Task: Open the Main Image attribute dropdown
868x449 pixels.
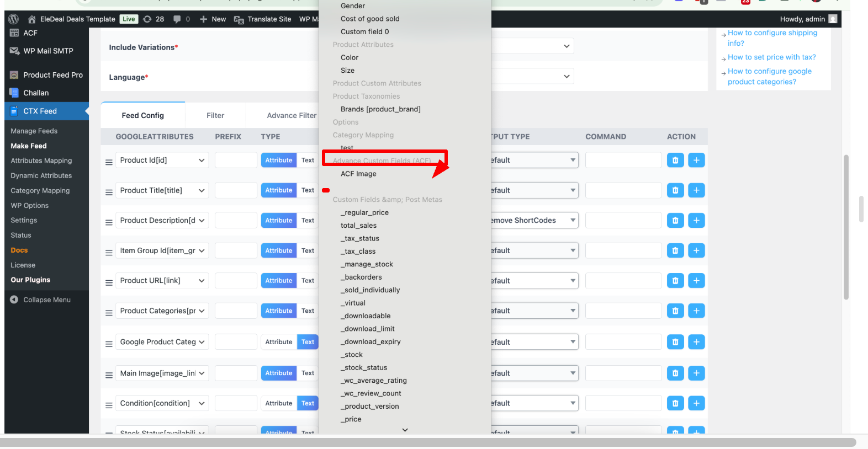Action: click(162, 373)
